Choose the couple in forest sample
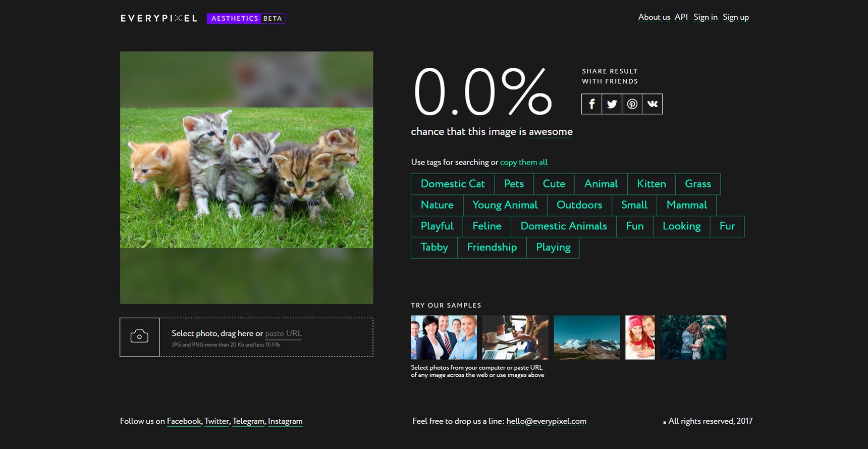Screen dimensions: 868x449 (693, 337)
